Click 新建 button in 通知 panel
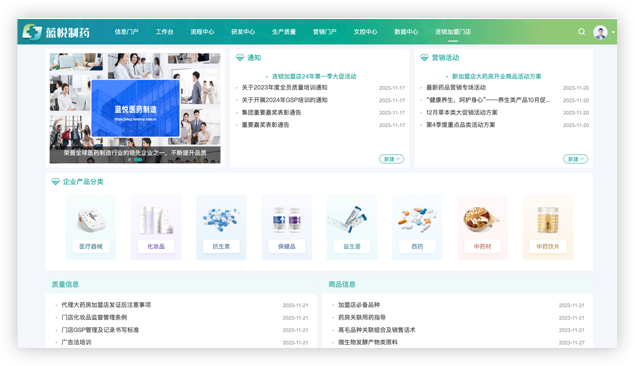The height and width of the screenshot is (366, 635). [392, 159]
